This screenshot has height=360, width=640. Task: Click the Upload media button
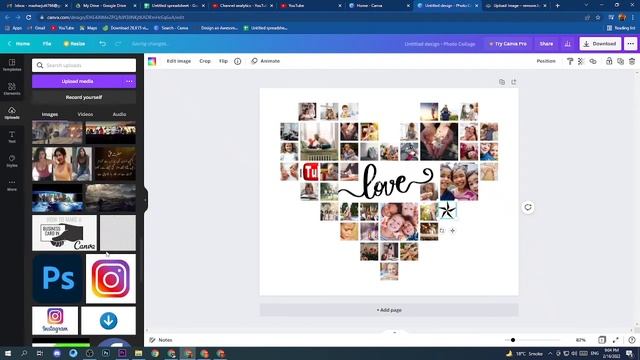(x=78, y=81)
